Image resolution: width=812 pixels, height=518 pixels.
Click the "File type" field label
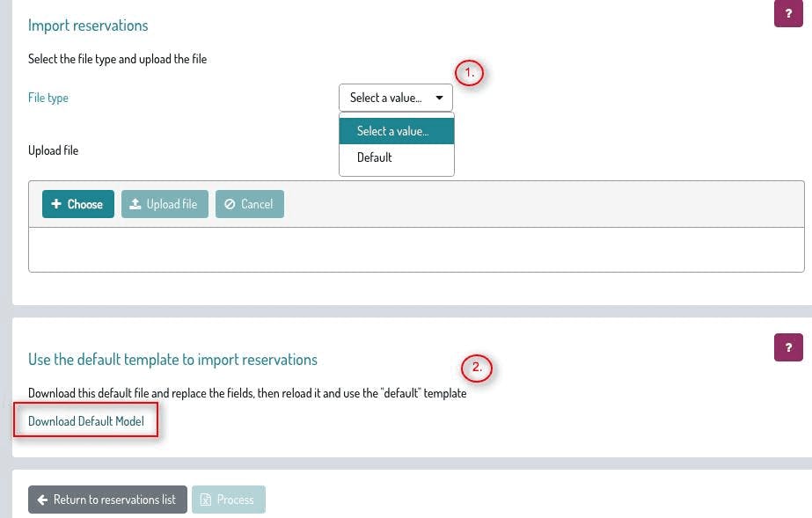tap(48, 98)
